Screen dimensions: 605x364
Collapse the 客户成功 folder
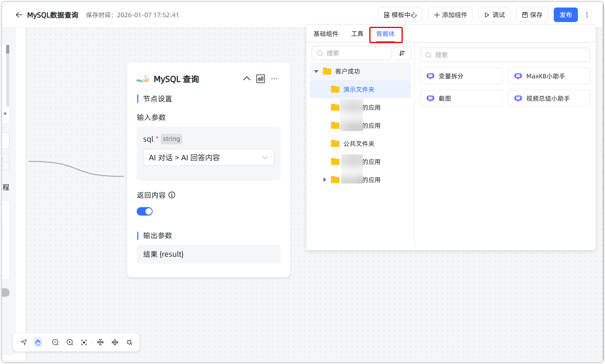[316, 71]
